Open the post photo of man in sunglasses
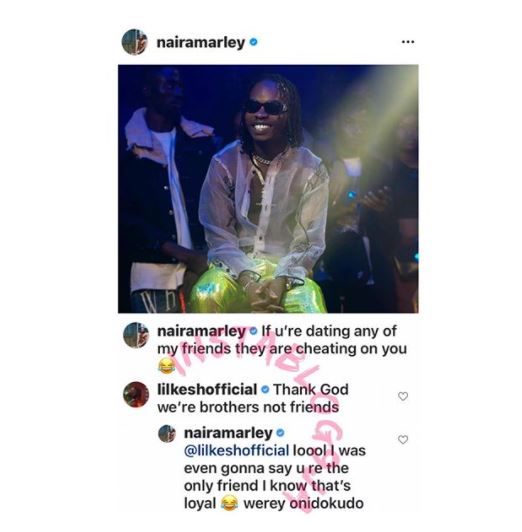The image size is (522, 532). pos(268,189)
